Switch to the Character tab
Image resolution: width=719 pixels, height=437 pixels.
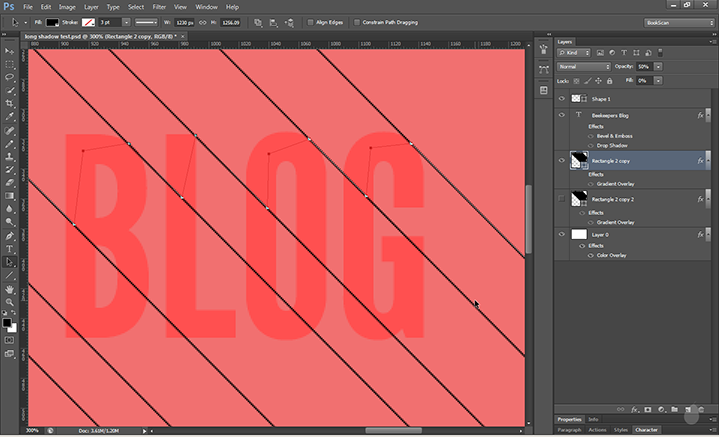pos(646,429)
